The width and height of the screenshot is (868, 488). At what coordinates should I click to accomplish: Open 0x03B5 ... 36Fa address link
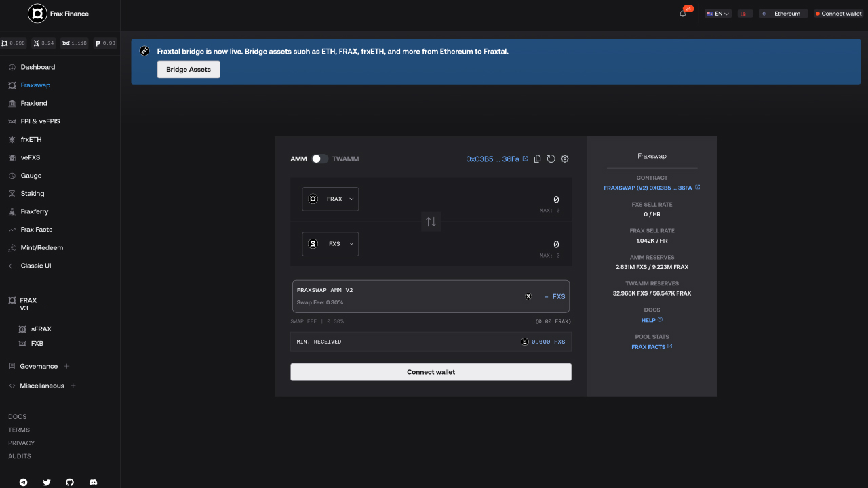[x=496, y=159]
